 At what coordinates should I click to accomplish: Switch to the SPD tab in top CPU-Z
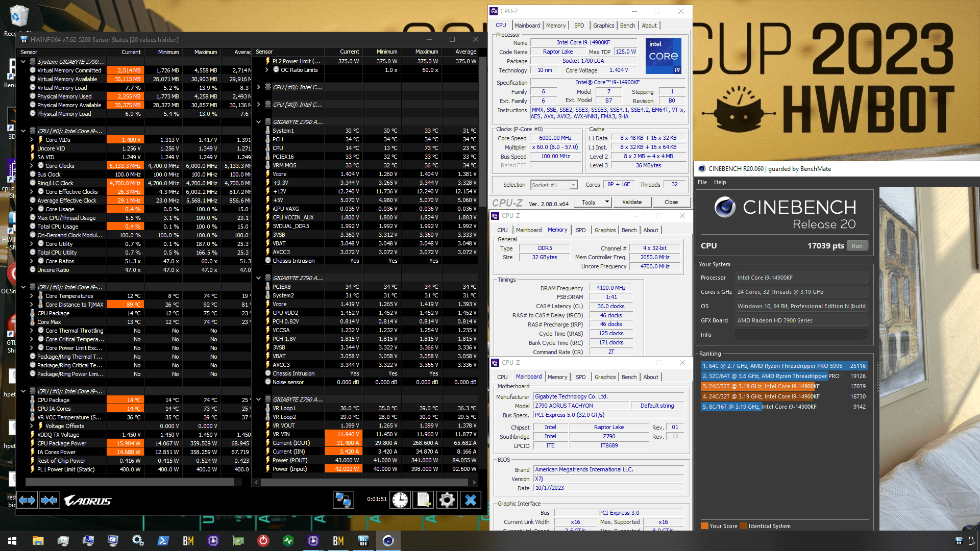click(x=579, y=26)
